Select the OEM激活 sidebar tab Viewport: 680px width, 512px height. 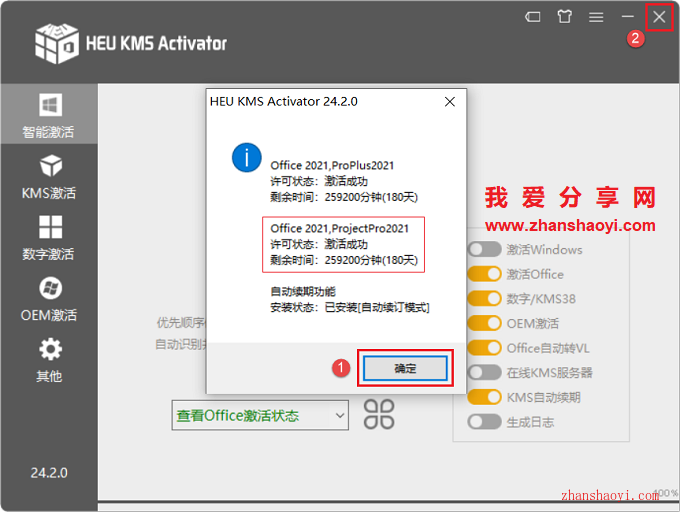tap(49, 299)
